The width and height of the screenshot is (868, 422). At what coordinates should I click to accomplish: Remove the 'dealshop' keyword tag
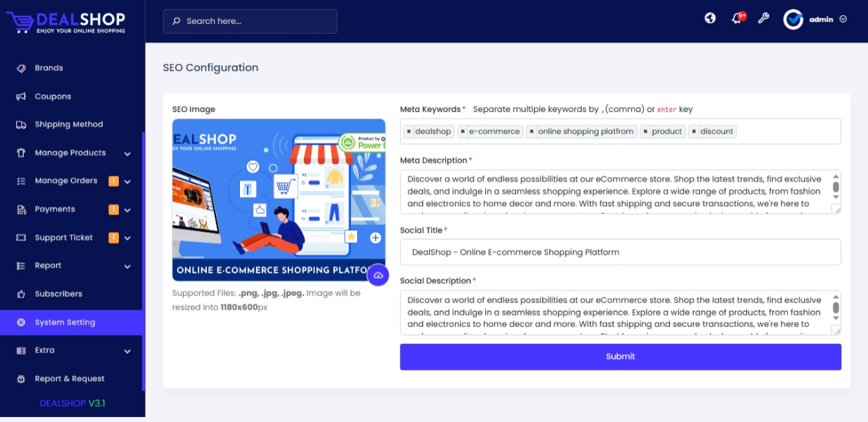409,132
